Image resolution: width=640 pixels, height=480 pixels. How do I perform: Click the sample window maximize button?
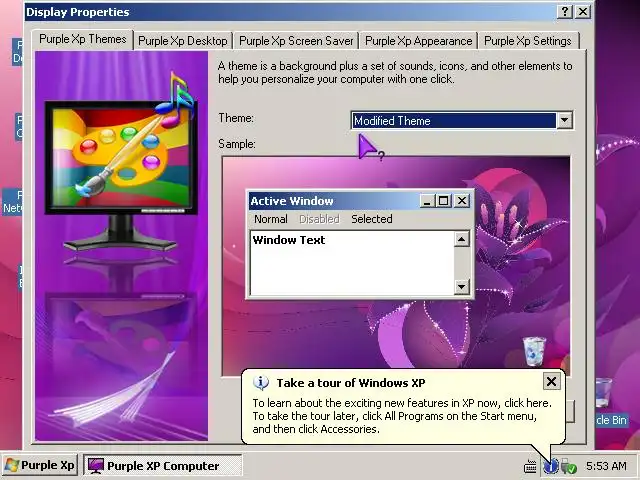(x=443, y=201)
